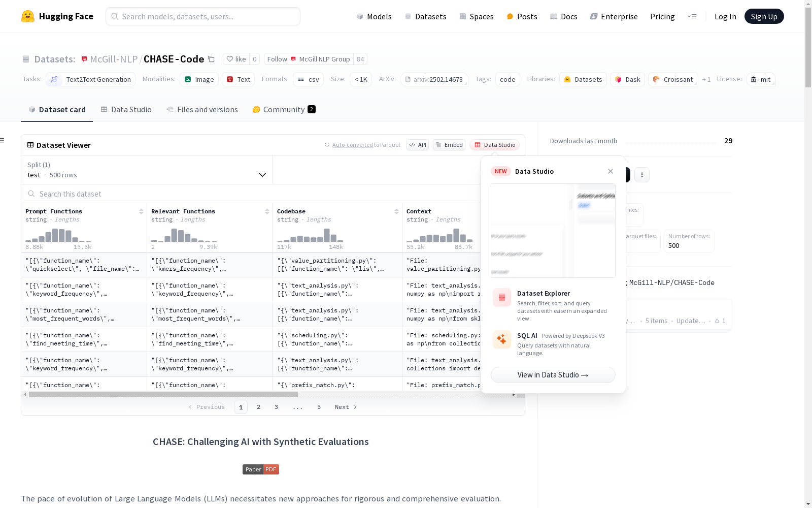Open the 84 followers count

coord(360,59)
